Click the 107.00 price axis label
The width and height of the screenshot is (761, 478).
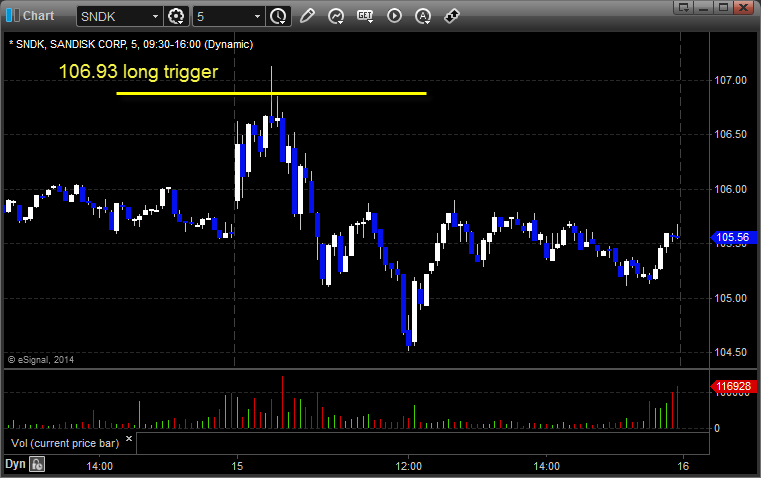730,80
